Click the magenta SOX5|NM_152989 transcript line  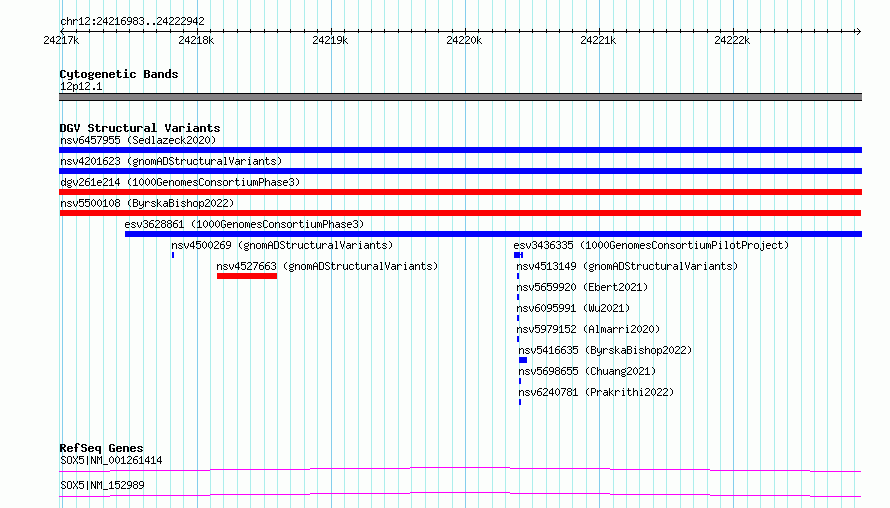[460, 494]
